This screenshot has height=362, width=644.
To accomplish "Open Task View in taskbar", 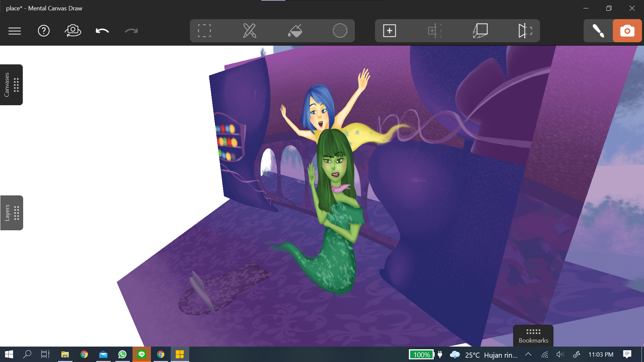I will click(45, 354).
